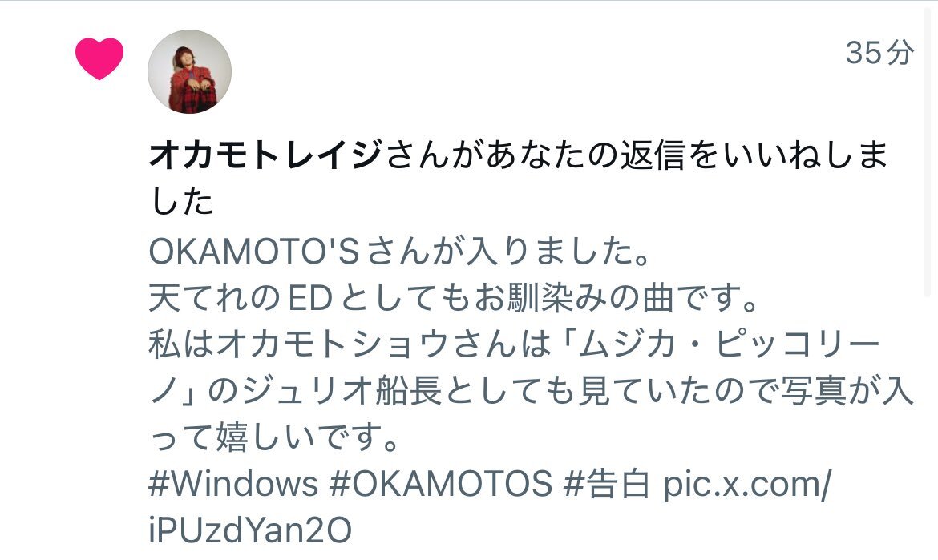Click the ED abbreviation in the reply text

310,298
